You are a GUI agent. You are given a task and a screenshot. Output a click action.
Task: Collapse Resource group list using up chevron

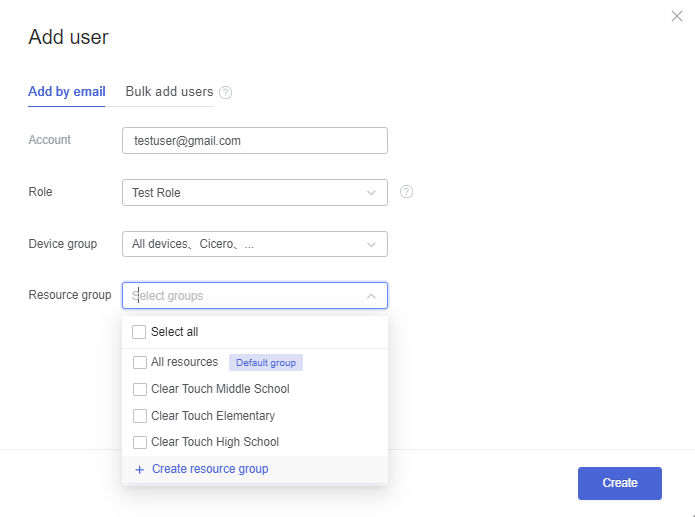(371, 296)
